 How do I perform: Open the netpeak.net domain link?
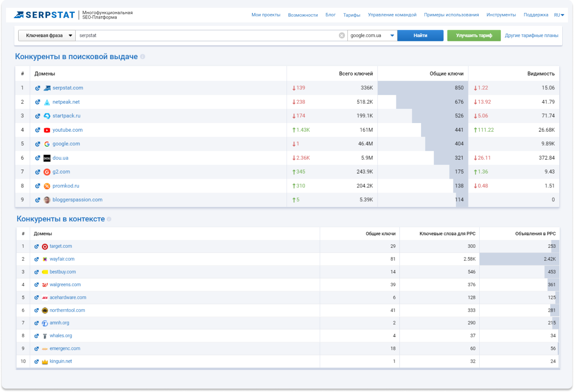point(66,102)
